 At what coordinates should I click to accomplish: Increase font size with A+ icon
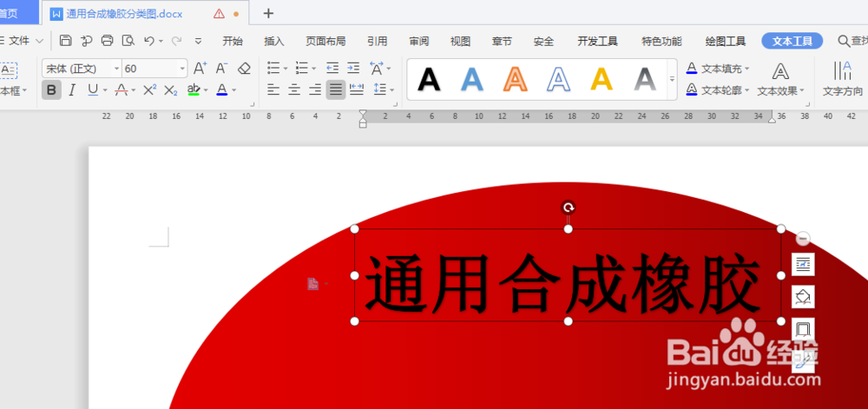point(200,68)
